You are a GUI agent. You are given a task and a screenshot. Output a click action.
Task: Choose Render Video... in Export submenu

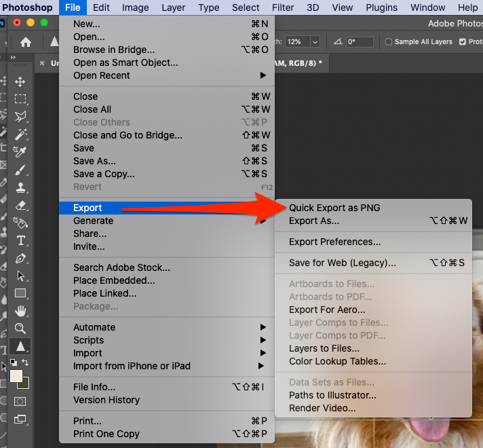pos(373,408)
